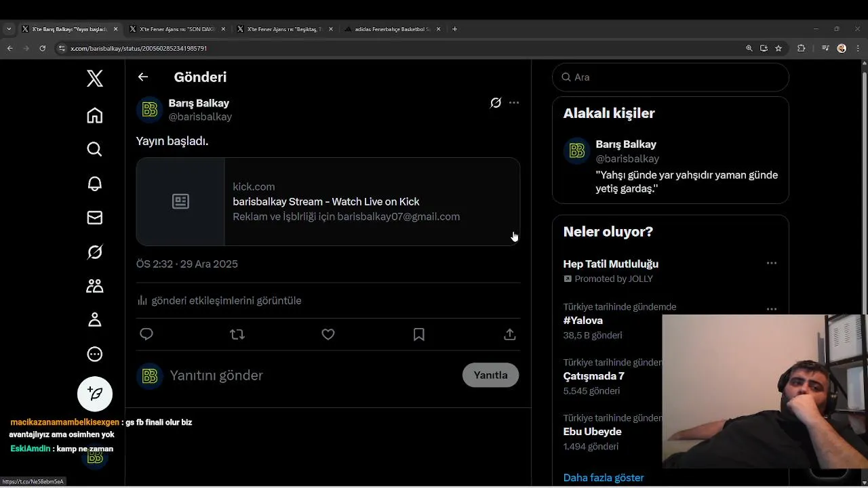Open the Chrome three-dot menu
Screen dimensions: 868x488
pos(856,48)
